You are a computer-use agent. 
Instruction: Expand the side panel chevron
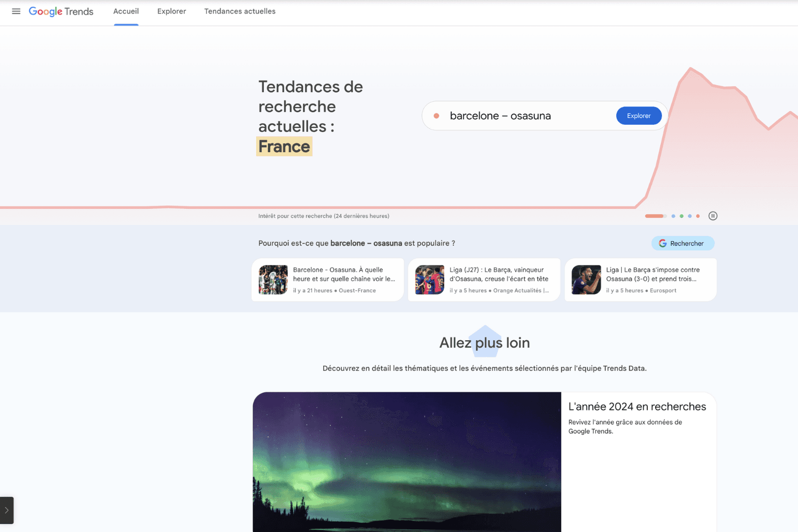tap(7, 510)
